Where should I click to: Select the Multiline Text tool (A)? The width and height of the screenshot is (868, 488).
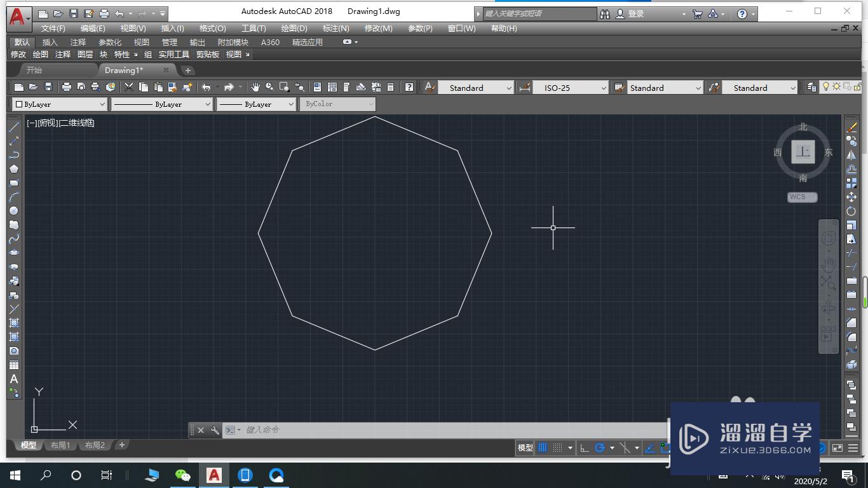(14, 379)
